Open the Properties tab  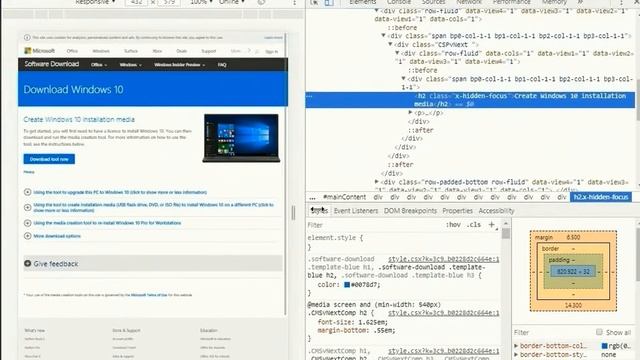point(457,211)
